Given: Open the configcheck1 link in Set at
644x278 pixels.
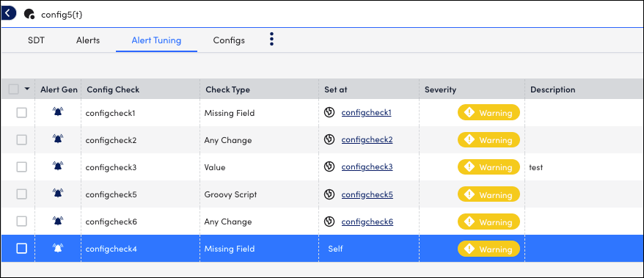Looking at the screenshot, I should coord(366,112).
